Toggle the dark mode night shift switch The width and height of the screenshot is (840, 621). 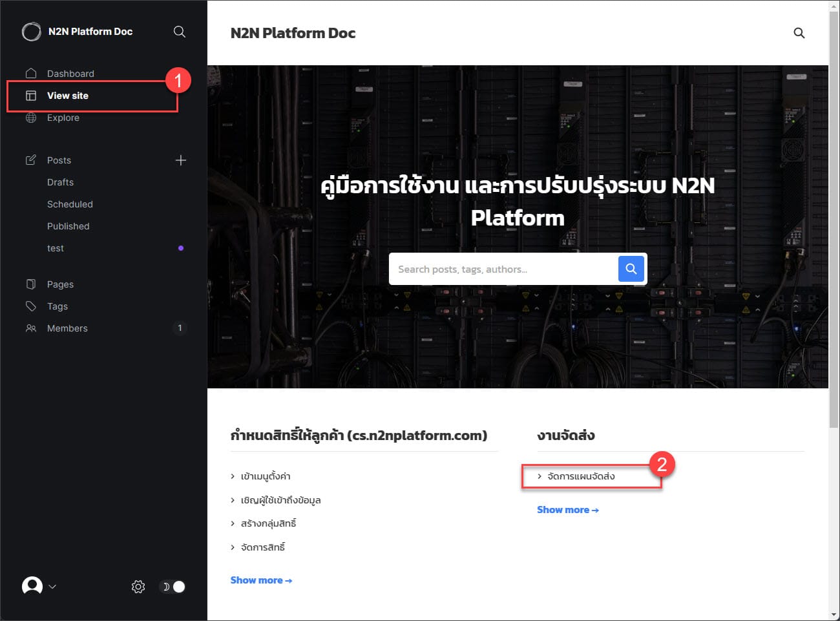click(x=173, y=587)
